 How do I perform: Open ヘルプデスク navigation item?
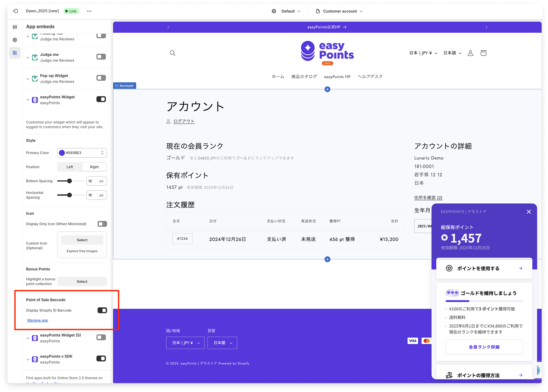point(370,77)
